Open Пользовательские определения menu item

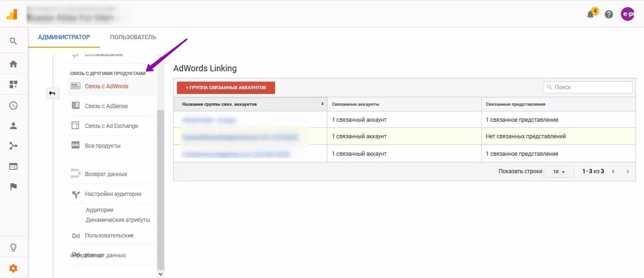click(x=109, y=236)
